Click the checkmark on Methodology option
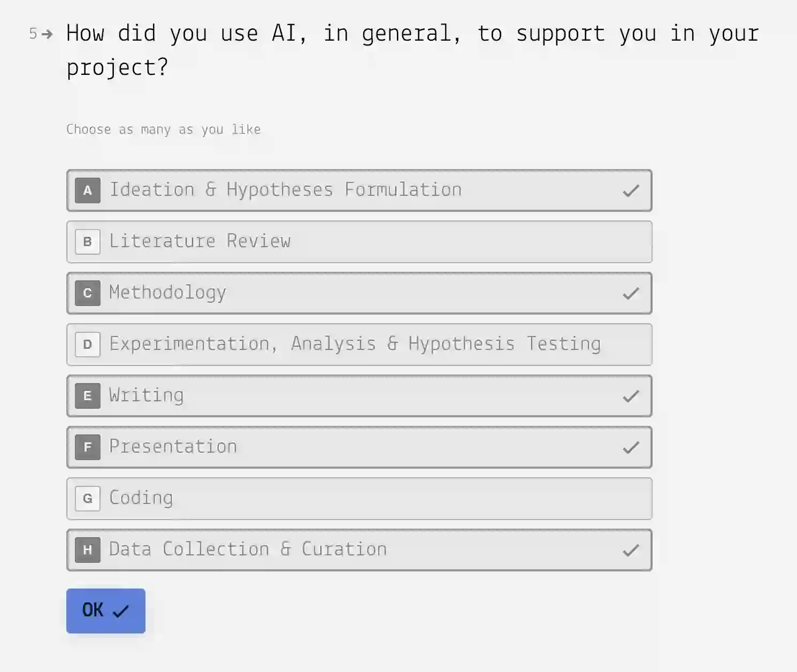This screenshot has height=672, width=797. 631,294
